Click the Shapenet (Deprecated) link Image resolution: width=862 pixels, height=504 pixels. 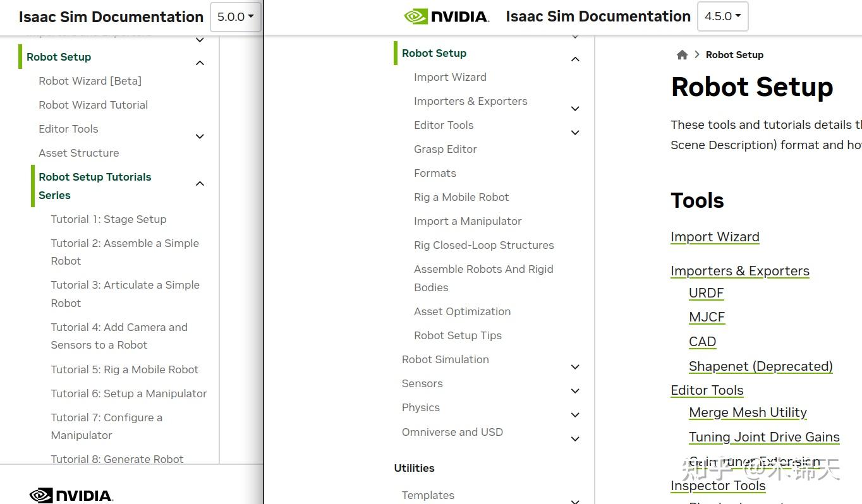coord(760,366)
